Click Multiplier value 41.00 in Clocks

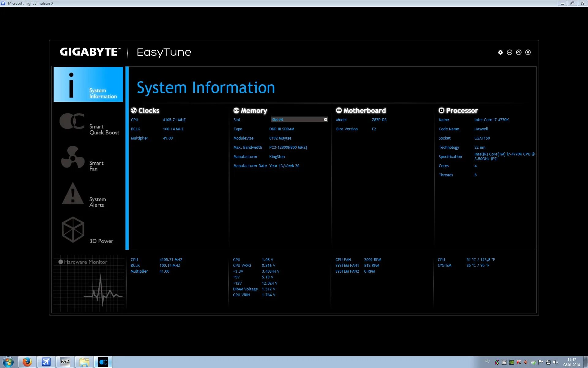168,138
